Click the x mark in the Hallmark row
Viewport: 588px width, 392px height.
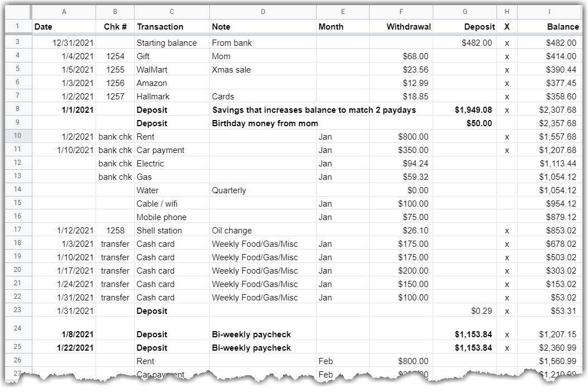(x=506, y=97)
